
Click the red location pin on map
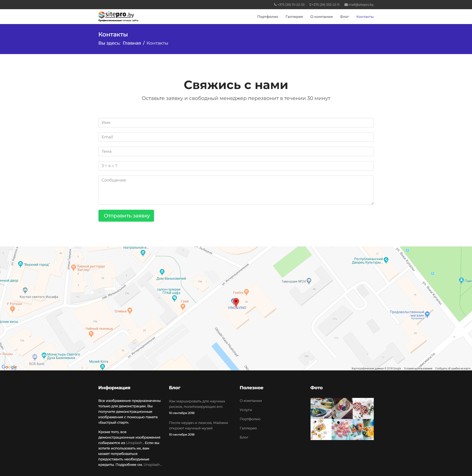coord(236,302)
